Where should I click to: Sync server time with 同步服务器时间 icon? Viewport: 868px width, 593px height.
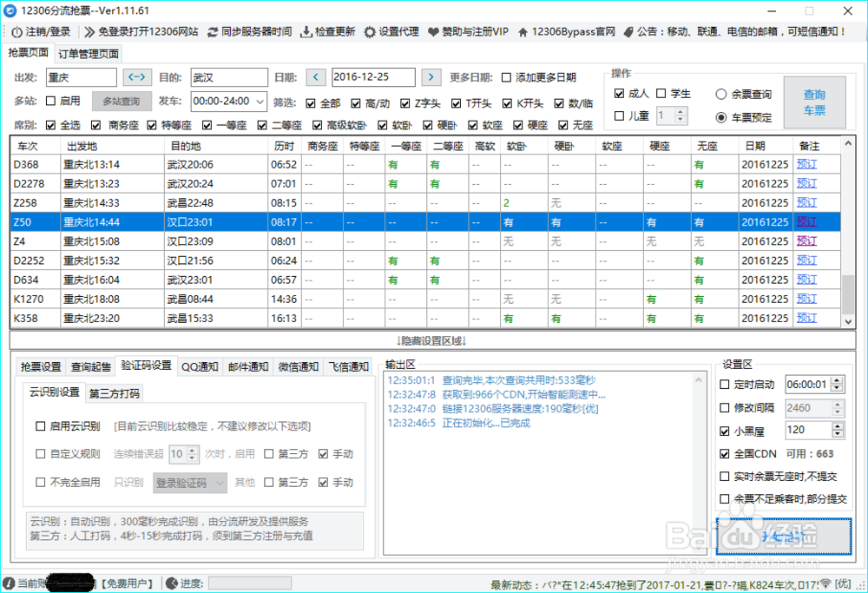[212, 32]
